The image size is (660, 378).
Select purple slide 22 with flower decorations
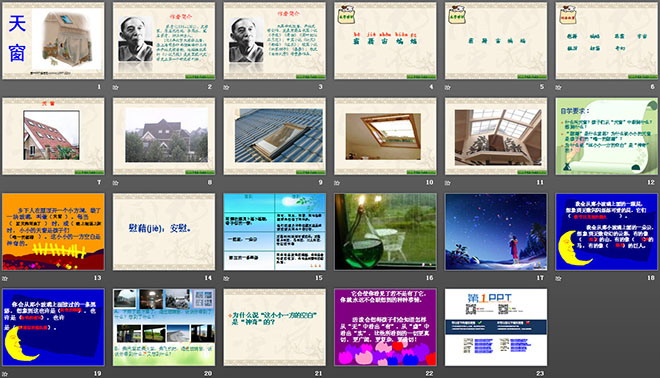[x=385, y=327]
